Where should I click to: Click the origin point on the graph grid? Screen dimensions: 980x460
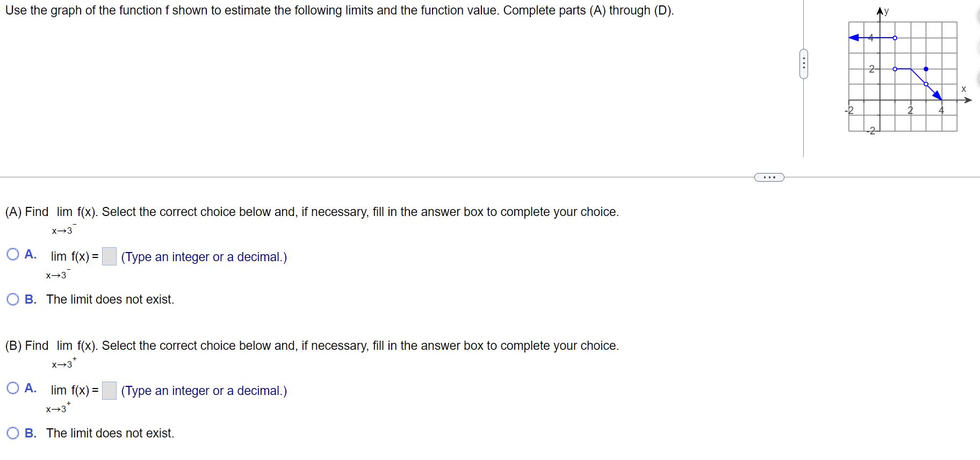tap(879, 100)
